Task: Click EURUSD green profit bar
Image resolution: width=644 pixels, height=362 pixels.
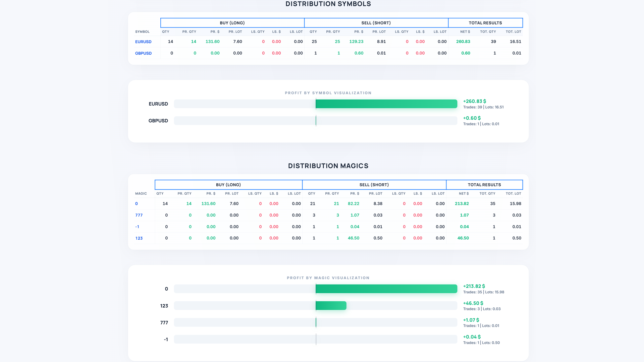Action: coord(386,104)
